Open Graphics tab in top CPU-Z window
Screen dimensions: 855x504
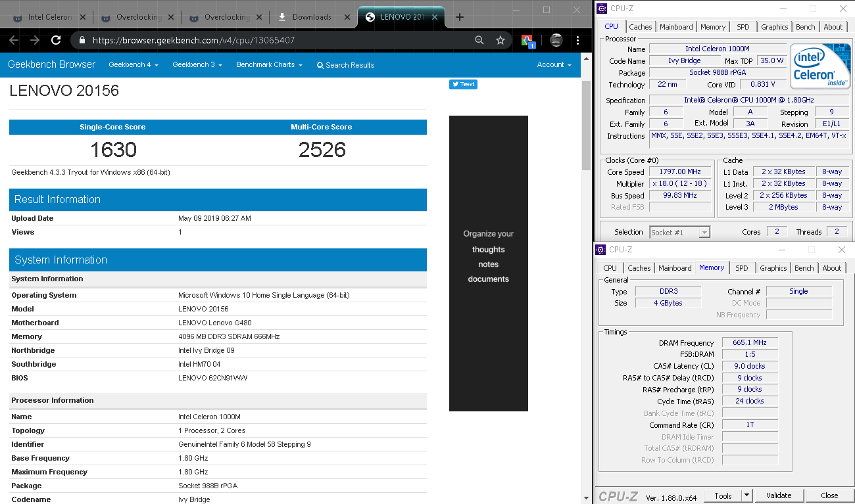click(774, 27)
